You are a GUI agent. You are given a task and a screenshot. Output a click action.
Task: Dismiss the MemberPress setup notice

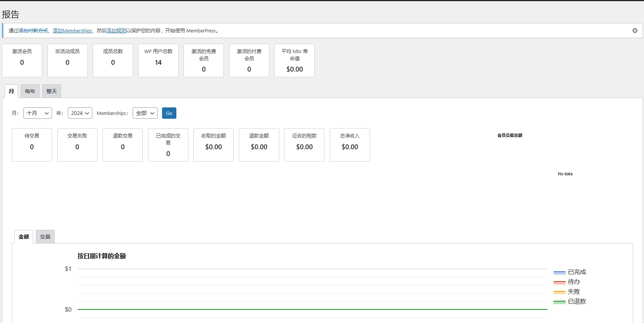pos(635,31)
